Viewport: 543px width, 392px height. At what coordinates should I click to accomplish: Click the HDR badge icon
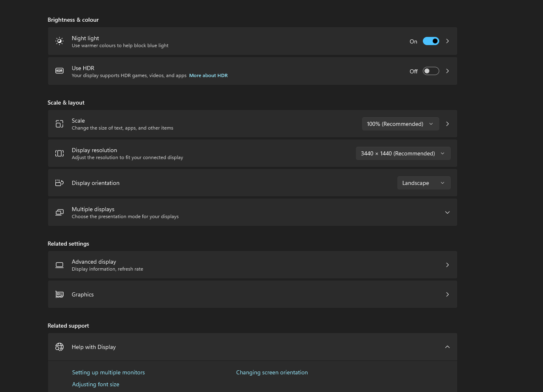(x=59, y=71)
